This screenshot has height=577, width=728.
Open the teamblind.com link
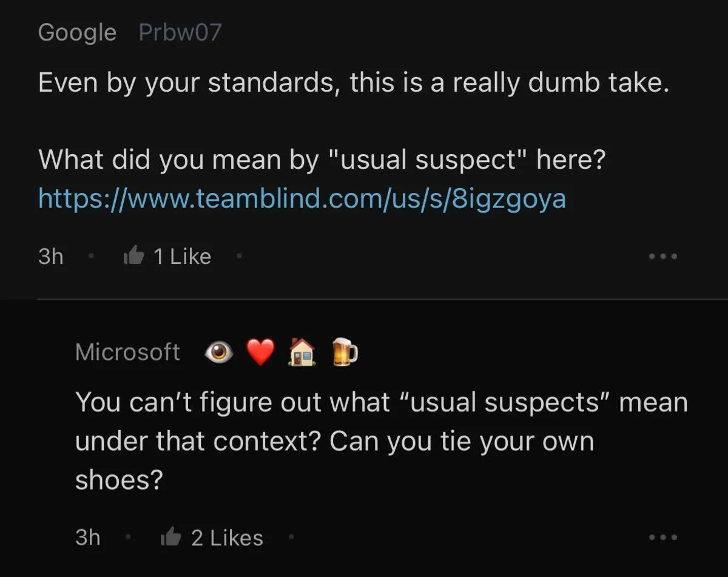pos(302,198)
